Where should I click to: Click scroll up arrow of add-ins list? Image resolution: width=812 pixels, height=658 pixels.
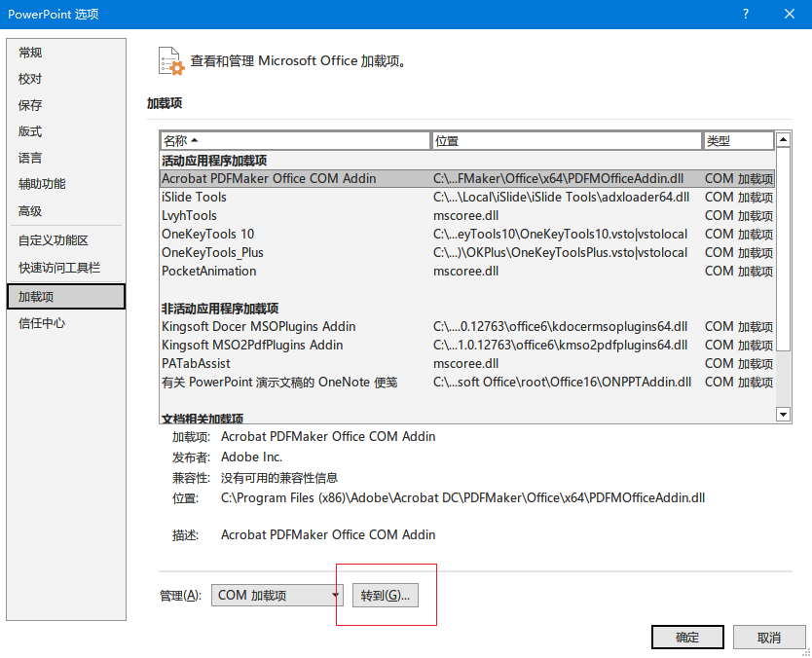pos(783,139)
